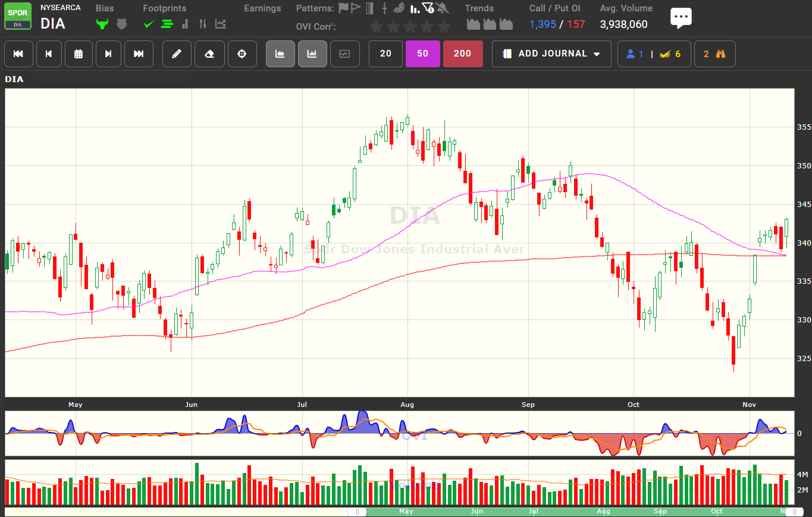
Task: Click the first OVI correlation star
Action: (376, 27)
